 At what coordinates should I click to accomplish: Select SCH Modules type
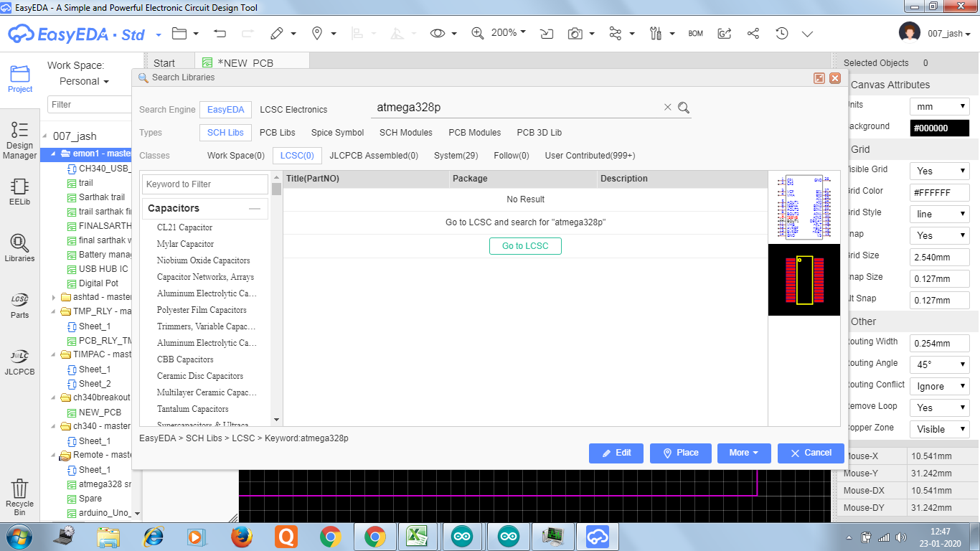pos(406,133)
